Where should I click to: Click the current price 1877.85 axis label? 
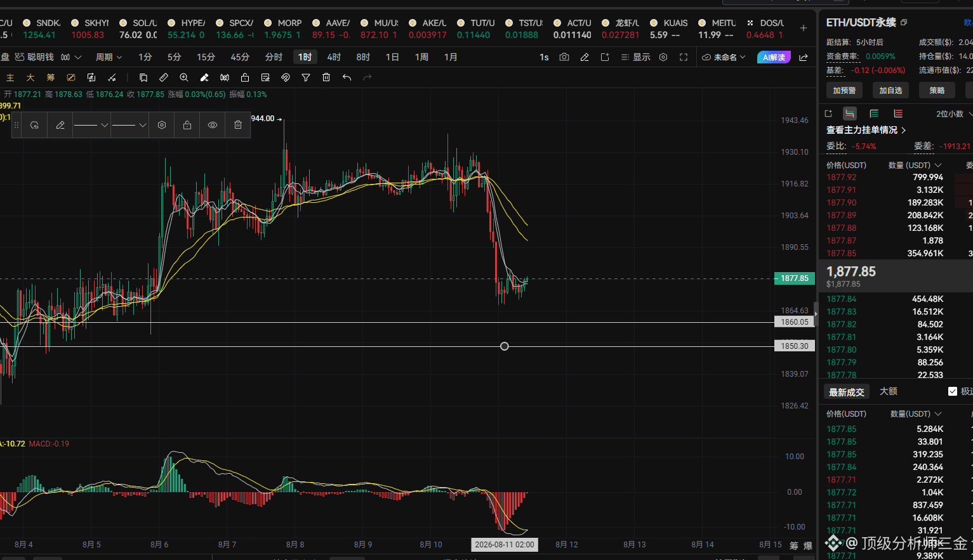[x=795, y=278]
